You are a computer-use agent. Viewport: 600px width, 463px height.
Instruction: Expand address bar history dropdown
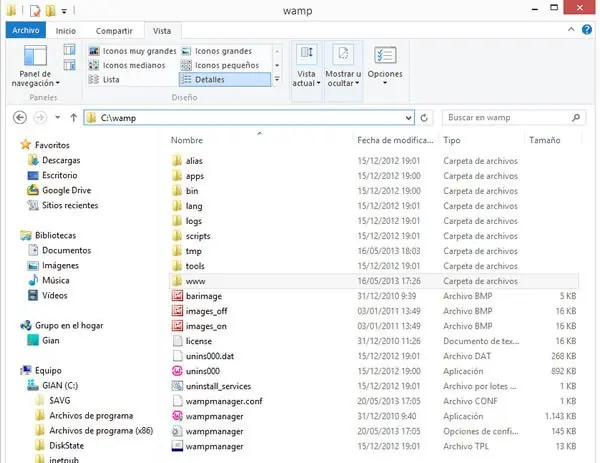(x=409, y=118)
